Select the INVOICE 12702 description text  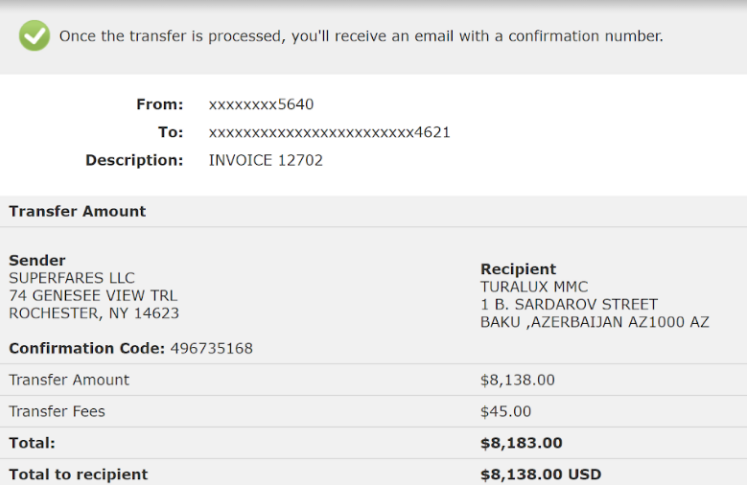pyautogui.click(x=266, y=160)
